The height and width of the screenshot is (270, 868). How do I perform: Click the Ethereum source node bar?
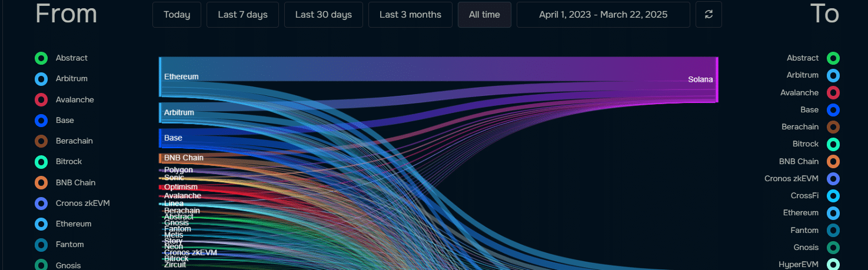160,76
